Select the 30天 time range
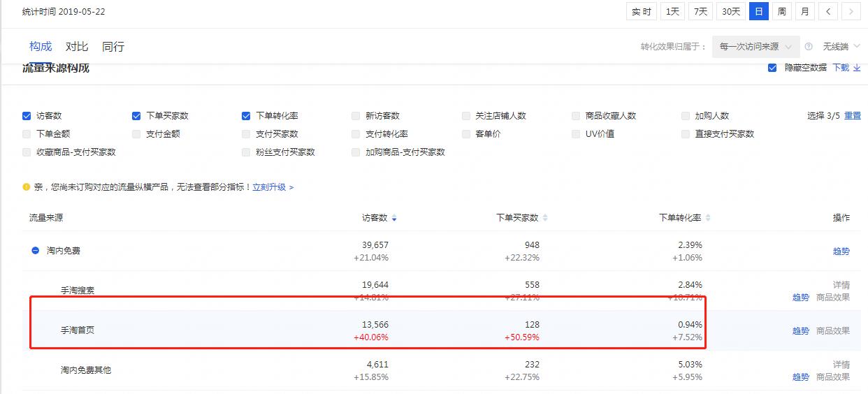The height and width of the screenshot is (394, 868). tap(731, 11)
